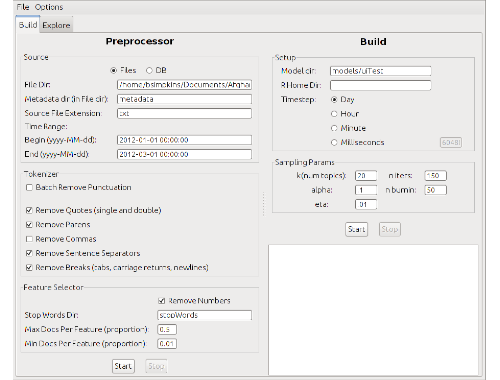Click the Build panel Stop button
Screen dimensions: 500x380
[390, 229]
